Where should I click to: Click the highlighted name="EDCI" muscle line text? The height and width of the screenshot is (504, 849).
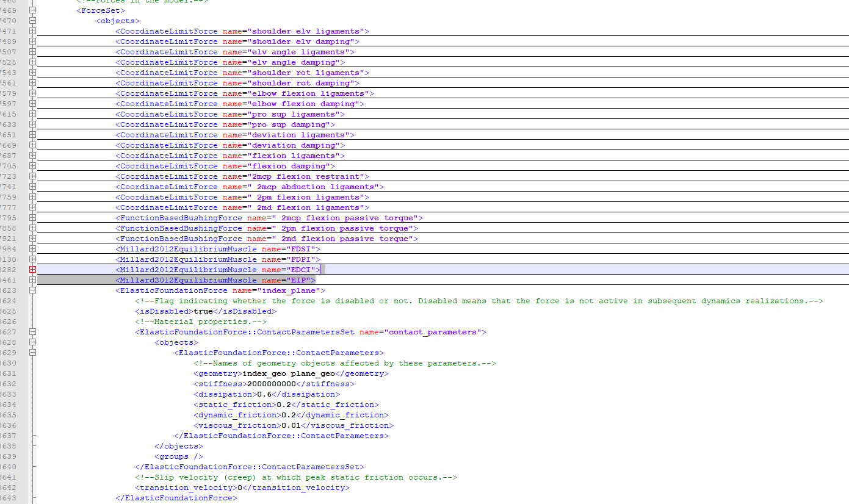(x=218, y=270)
